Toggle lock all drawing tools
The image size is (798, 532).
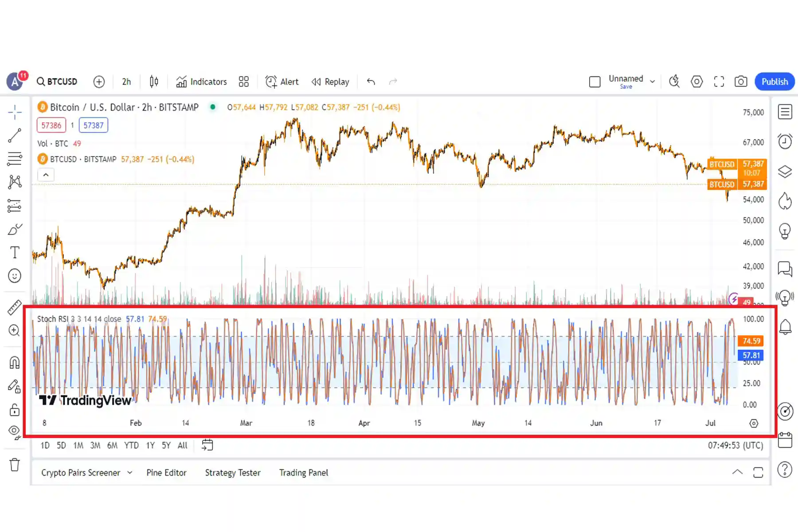pos(15,410)
